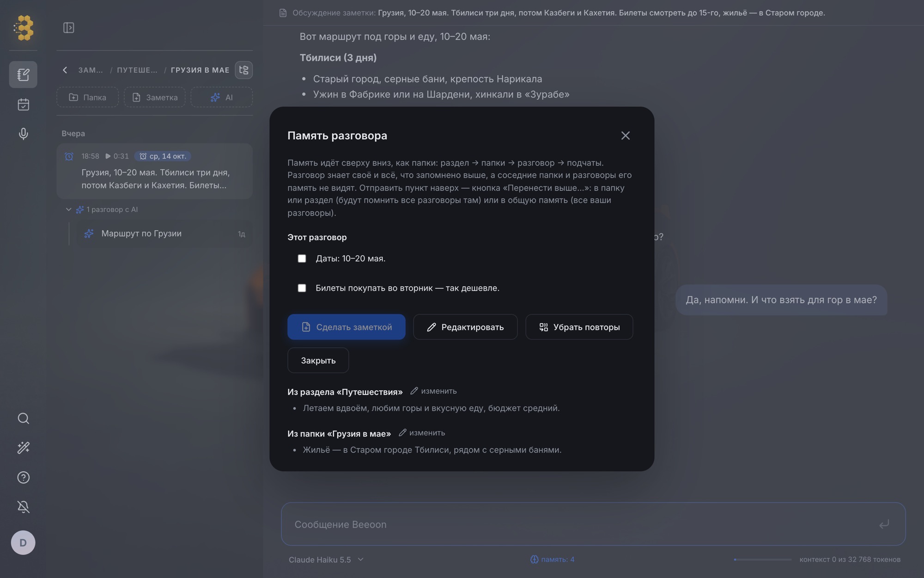This screenshot has height=578, width=924.
Task: Open search with magnifier icon
Action: point(23,418)
